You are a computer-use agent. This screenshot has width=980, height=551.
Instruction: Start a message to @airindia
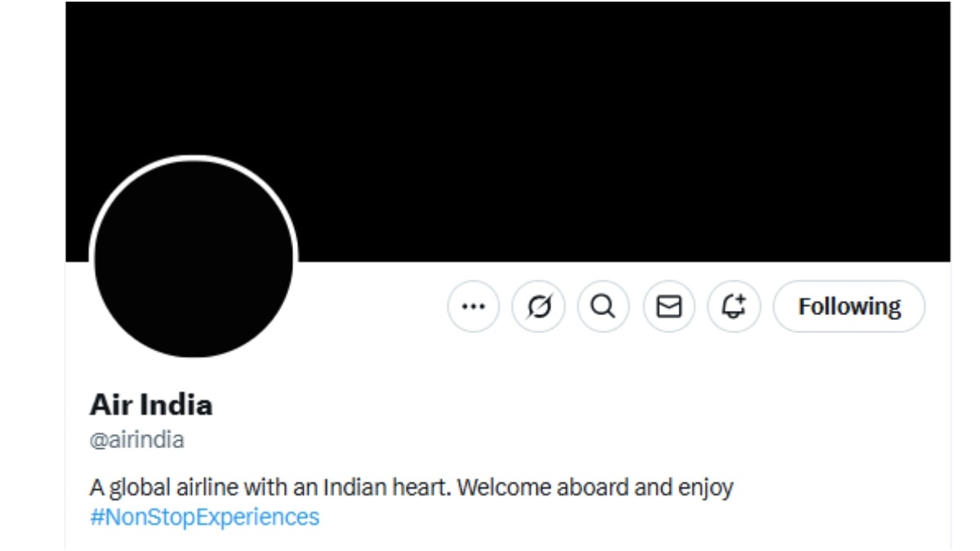click(x=669, y=307)
